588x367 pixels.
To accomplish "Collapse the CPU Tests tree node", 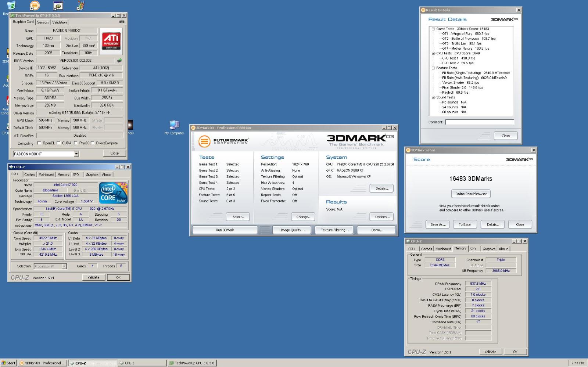I will coord(433,53).
